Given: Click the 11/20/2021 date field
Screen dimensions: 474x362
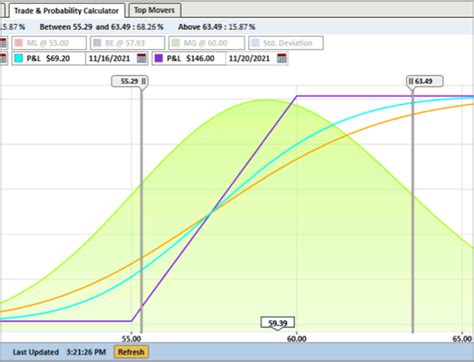Looking at the screenshot, I should (250, 58).
